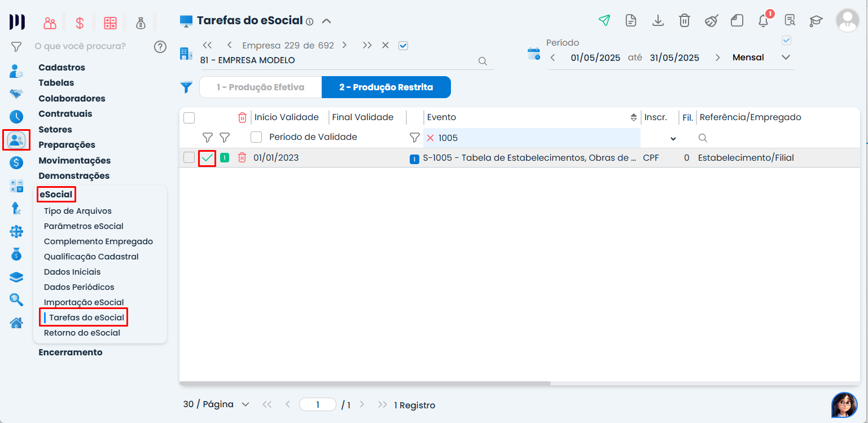The height and width of the screenshot is (423, 868).
Task: Click the horizontal scrollbar below the table
Action: click(x=365, y=383)
